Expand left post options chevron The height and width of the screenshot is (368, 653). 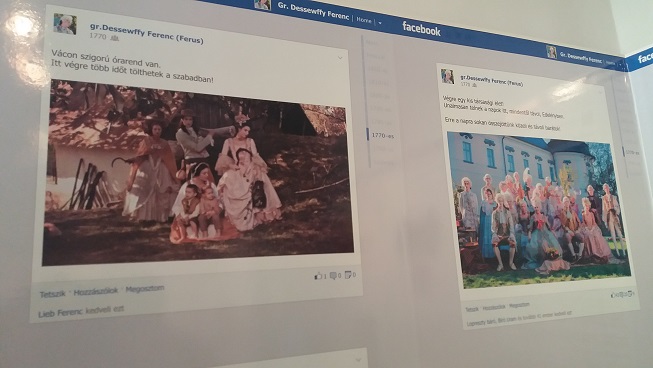tap(340, 58)
